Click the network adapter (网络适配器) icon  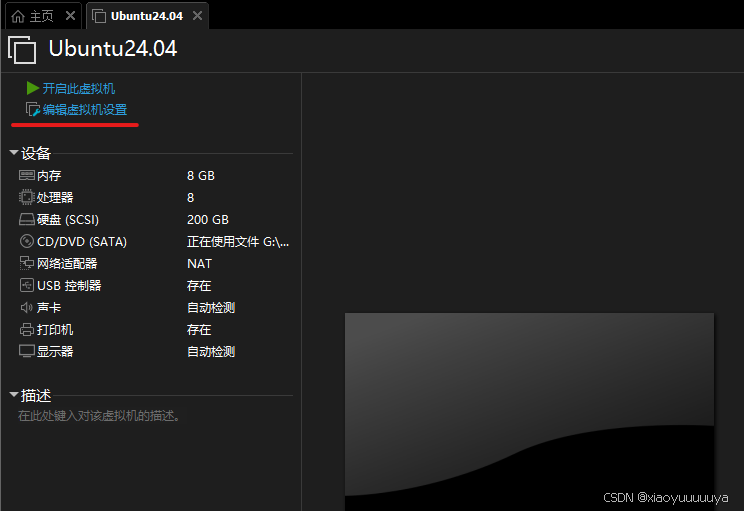click(x=27, y=263)
